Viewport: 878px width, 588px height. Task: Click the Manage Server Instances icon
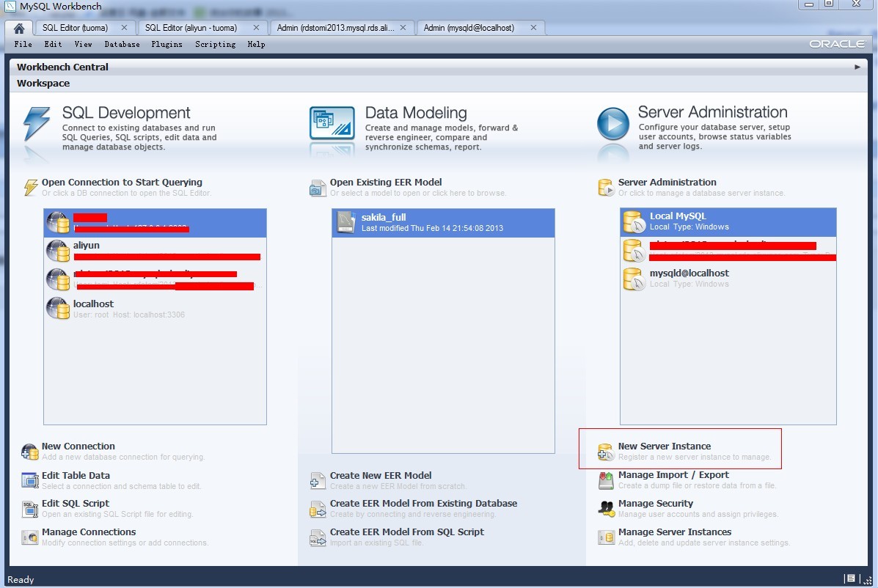[606, 537]
